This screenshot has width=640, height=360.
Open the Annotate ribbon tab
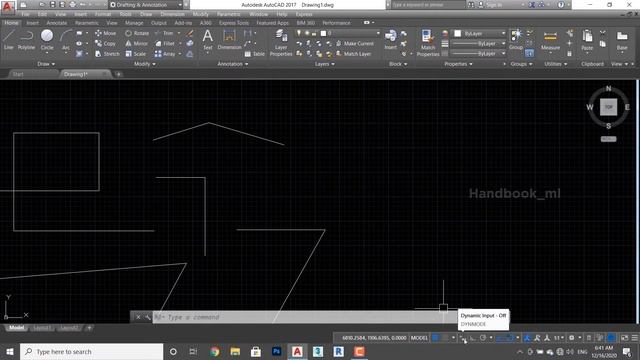[x=57, y=23]
